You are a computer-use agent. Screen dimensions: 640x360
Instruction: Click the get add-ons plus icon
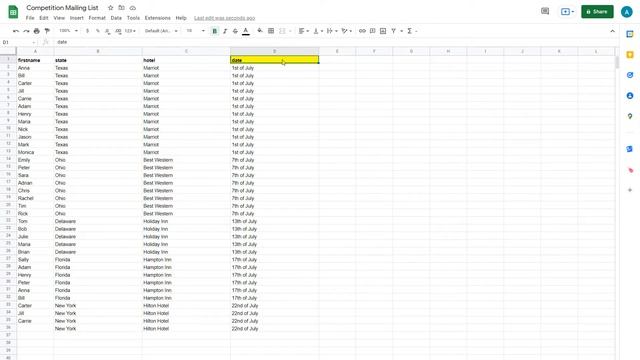pyautogui.click(x=630, y=190)
